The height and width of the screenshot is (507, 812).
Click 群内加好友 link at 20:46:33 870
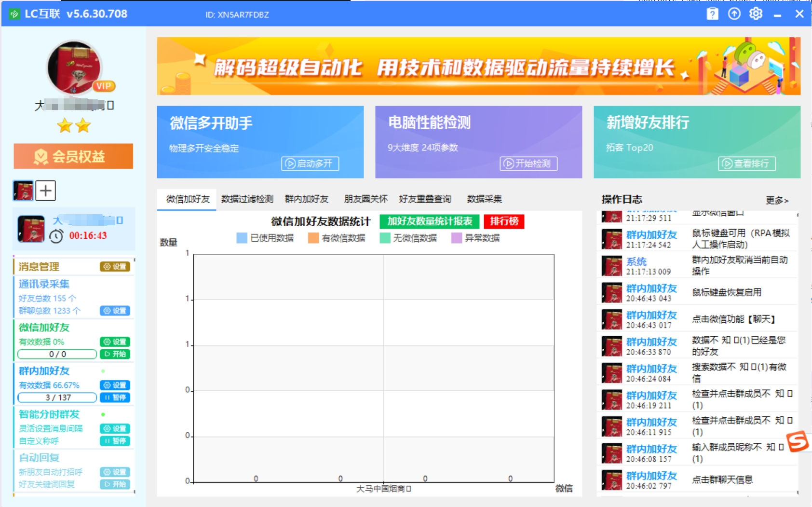651,342
